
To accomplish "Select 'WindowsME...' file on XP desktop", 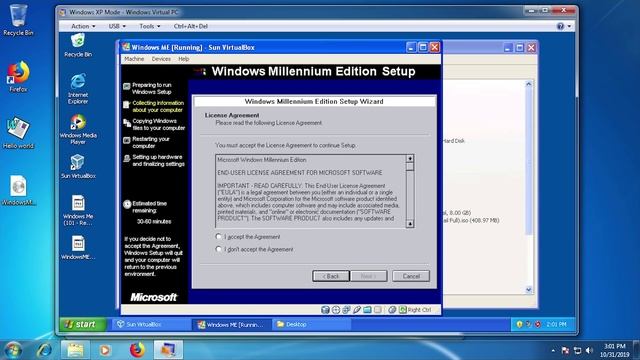I will click(x=78, y=248).
